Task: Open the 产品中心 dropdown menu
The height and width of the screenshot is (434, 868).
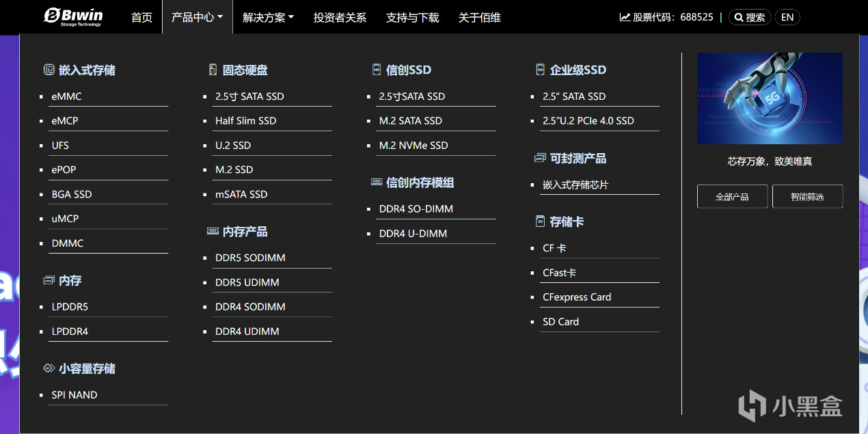Action: [x=198, y=17]
